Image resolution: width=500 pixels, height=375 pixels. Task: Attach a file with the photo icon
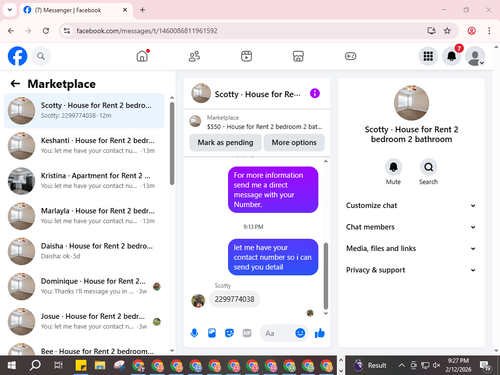[x=212, y=333]
